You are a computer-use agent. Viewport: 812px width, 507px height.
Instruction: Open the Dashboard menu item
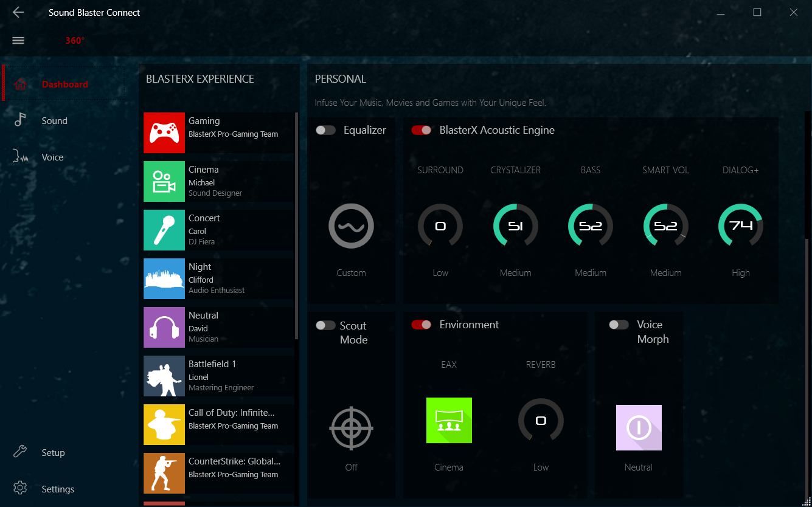pyautogui.click(x=65, y=84)
